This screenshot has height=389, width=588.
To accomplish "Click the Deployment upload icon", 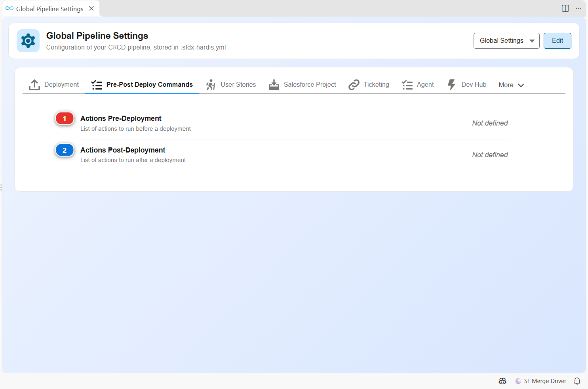I will pyautogui.click(x=34, y=85).
